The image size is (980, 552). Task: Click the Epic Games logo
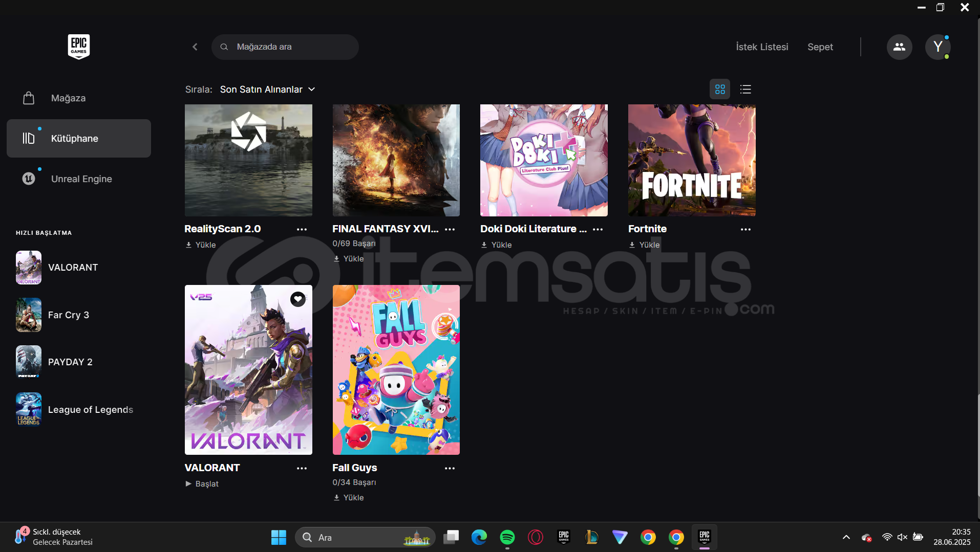pyautogui.click(x=79, y=47)
